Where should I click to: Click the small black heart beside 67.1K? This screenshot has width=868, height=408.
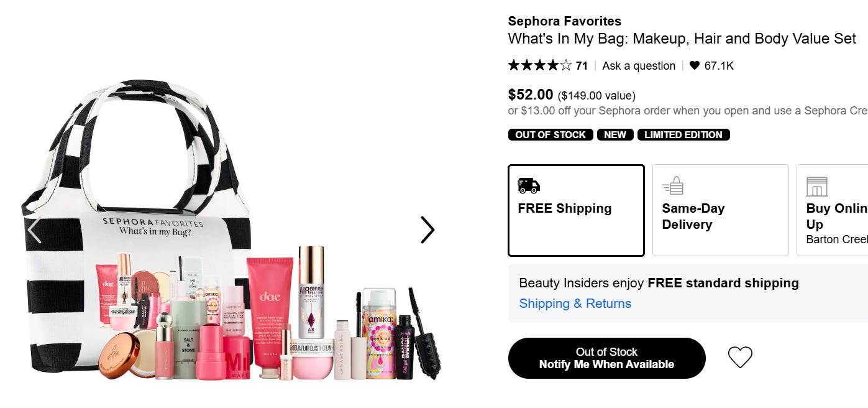pos(694,65)
